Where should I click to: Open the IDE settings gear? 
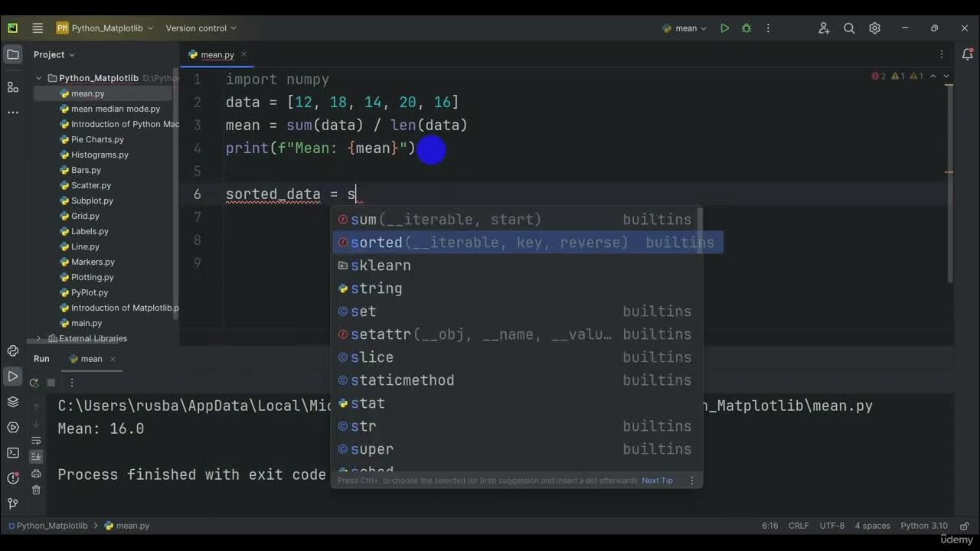click(874, 28)
